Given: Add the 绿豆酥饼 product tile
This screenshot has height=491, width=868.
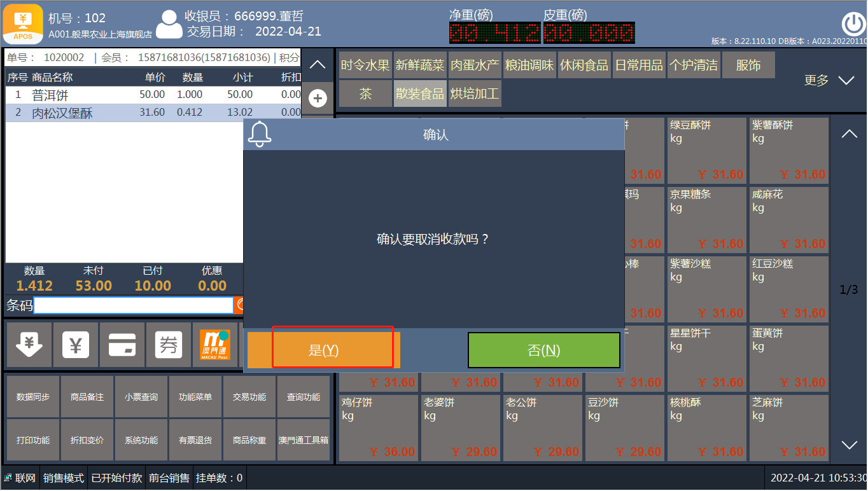Looking at the screenshot, I should (x=706, y=149).
